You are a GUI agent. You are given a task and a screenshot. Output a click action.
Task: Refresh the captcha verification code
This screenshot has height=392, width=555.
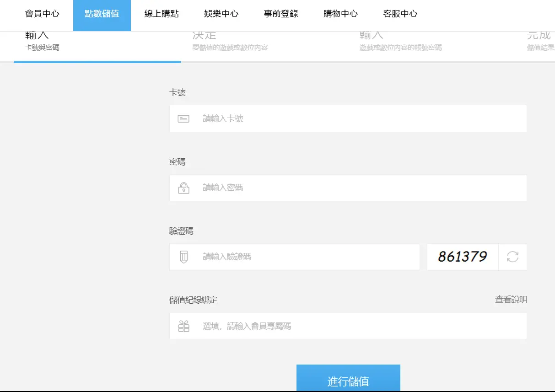pos(512,257)
